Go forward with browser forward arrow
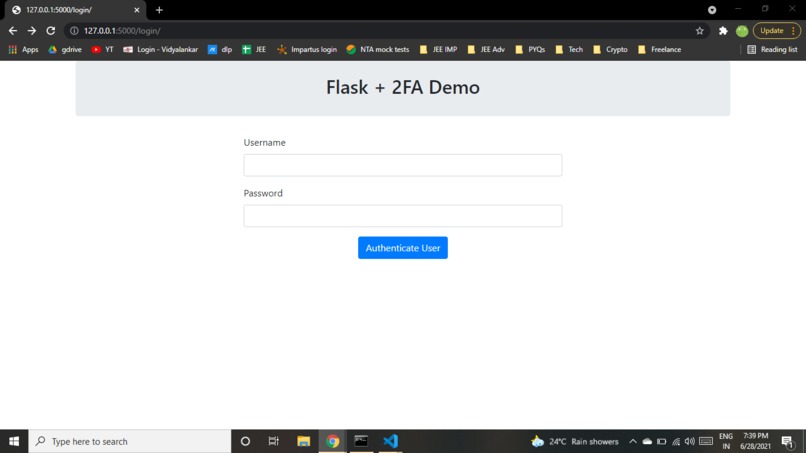Image resolution: width=806 pixels, height=453 pixels. coord(32,31)
